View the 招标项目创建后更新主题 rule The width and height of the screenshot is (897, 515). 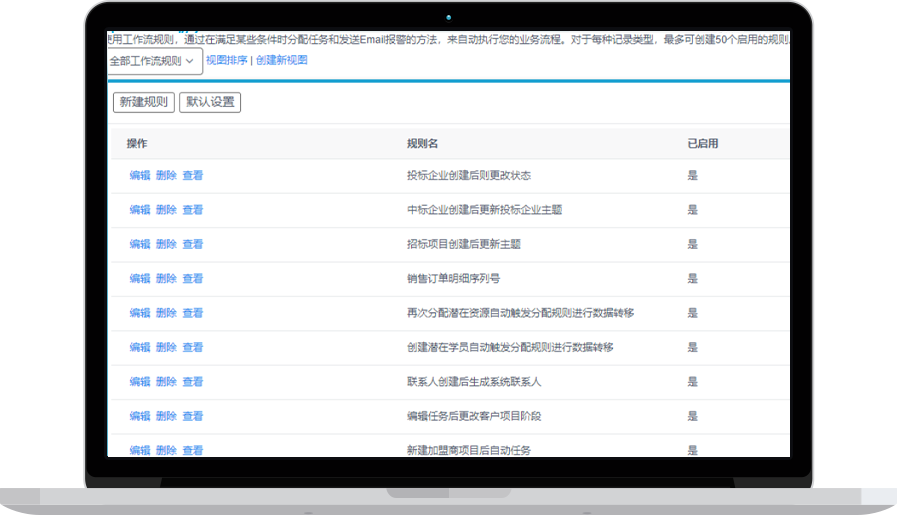click(x=192, y=244)
